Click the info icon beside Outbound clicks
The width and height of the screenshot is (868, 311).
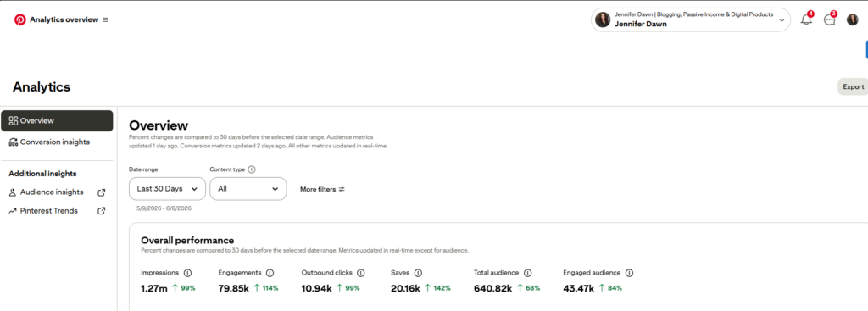361,273
